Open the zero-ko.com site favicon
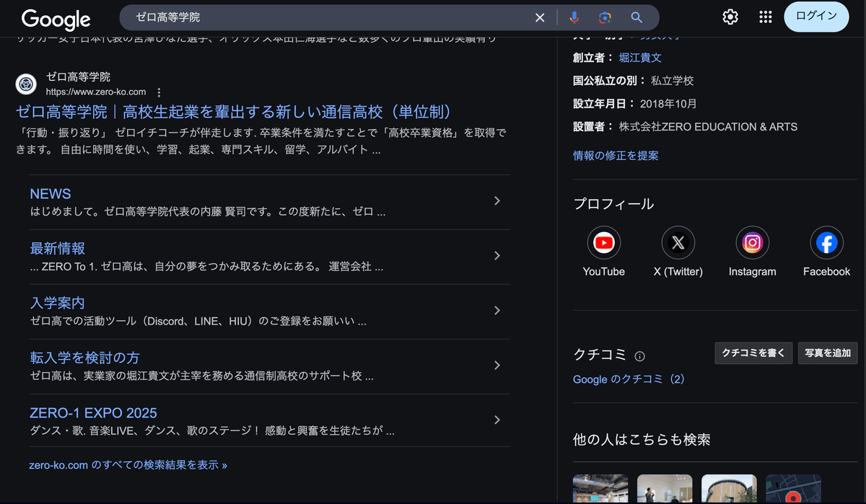Viewport: 866px width, 504px height. [x=27, y=84]
